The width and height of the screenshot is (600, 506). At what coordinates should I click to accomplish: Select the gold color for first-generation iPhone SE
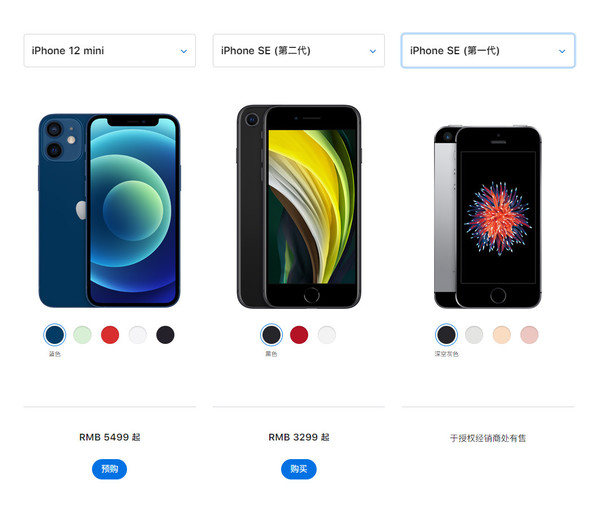click(x=501, y=335)
